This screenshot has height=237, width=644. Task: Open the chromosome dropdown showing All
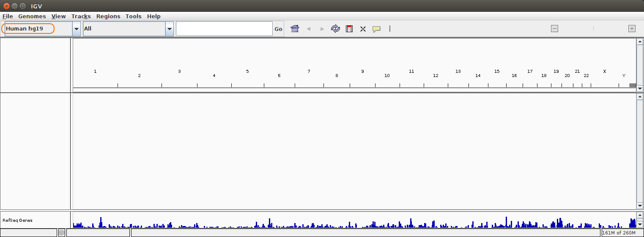pos(170,29)
